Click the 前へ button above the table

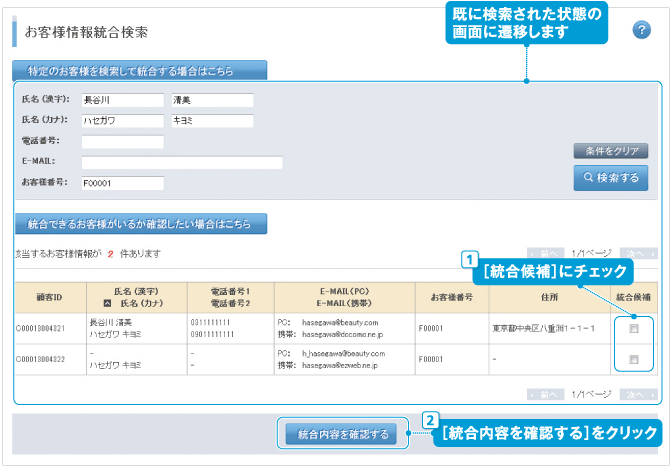548,254
